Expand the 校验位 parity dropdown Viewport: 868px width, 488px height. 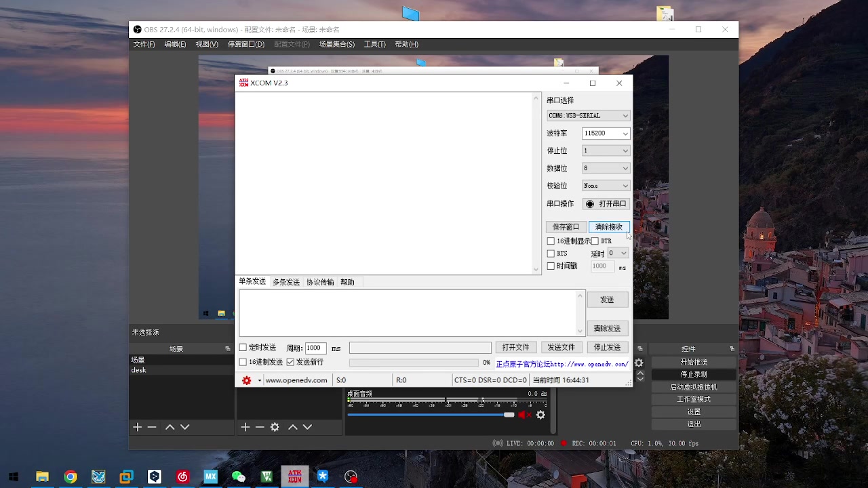click(606, 186)
